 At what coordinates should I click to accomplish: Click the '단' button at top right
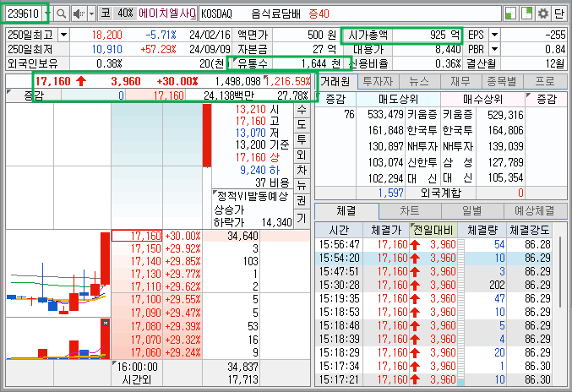[559, 14]
